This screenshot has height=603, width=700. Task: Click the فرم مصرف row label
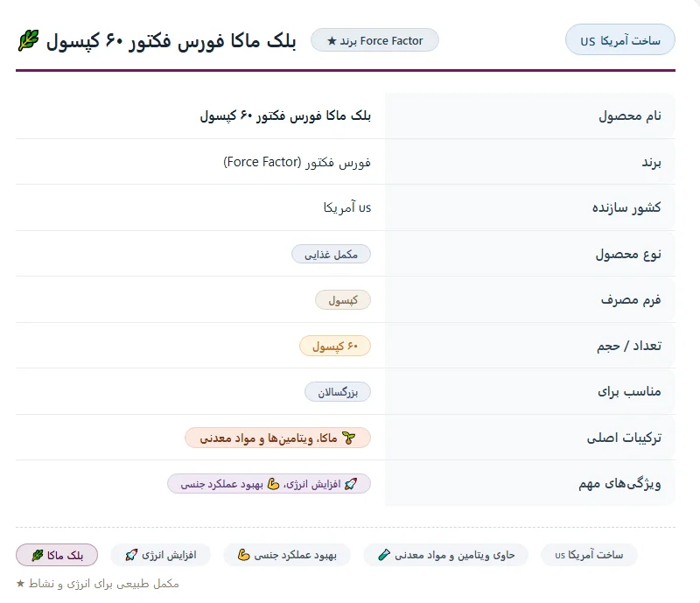(x=631, y=299)
